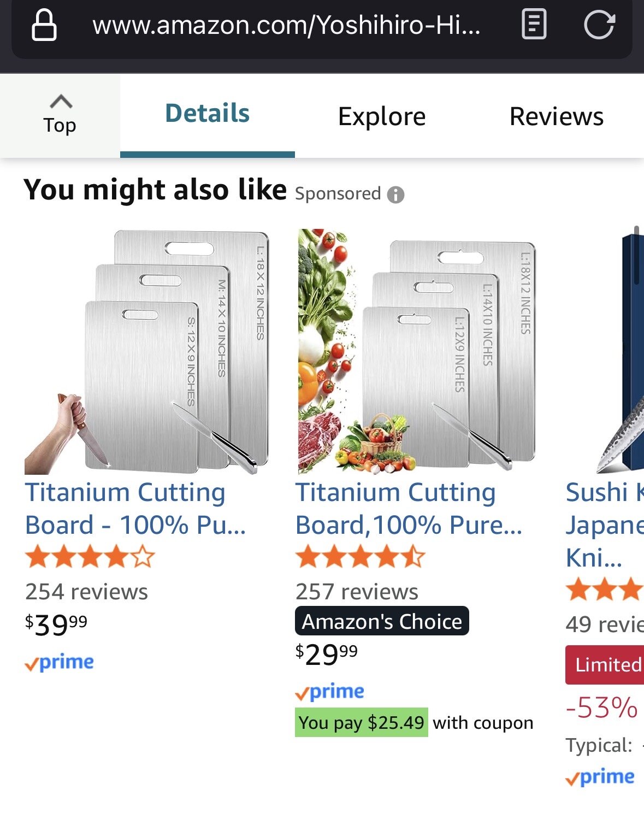Select first cutting board product image
The width and height of the screenshot is (644, 837).
[x=147, y=352]
